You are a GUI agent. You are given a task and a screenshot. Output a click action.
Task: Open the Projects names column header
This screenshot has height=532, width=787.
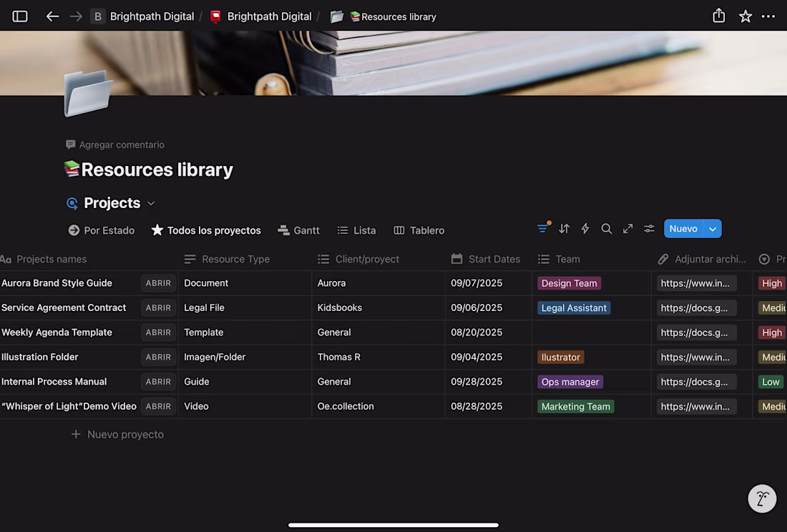[x=44, y=260]
